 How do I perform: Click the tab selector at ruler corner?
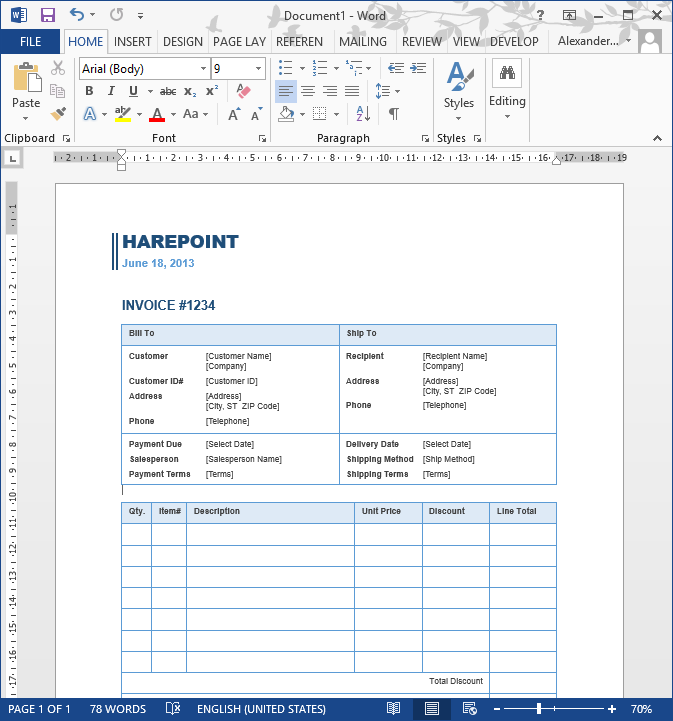pyautogui.click(x=13, y=159)
